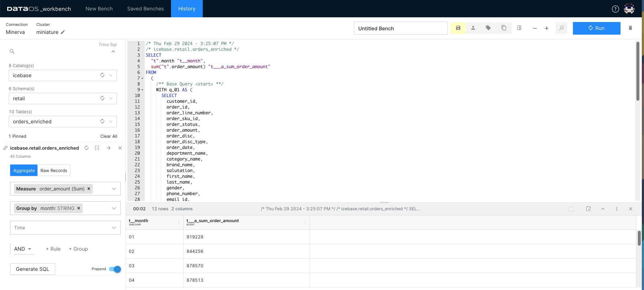Collapse the Trino Sql sidebar section

pyautogui.click(x=113, y=52)
